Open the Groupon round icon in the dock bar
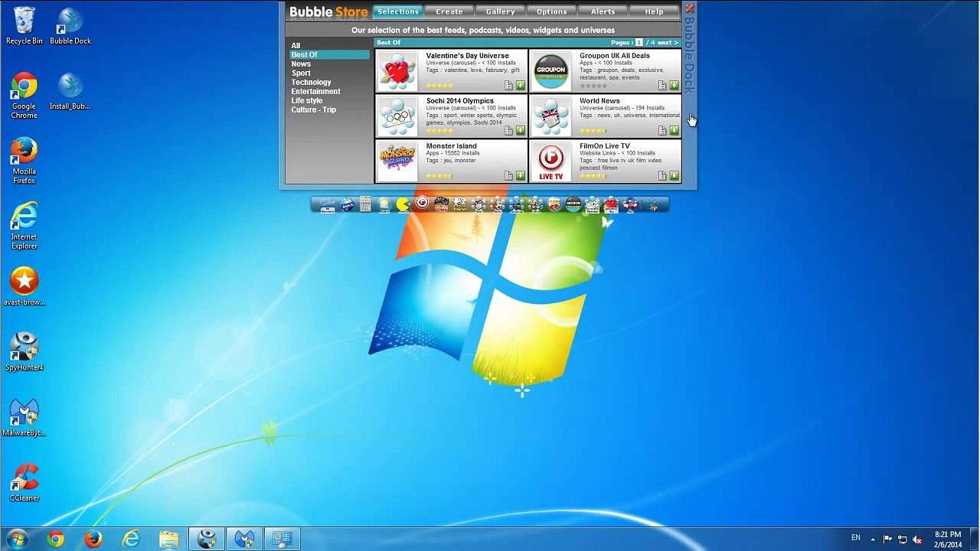 click(573, 204)
